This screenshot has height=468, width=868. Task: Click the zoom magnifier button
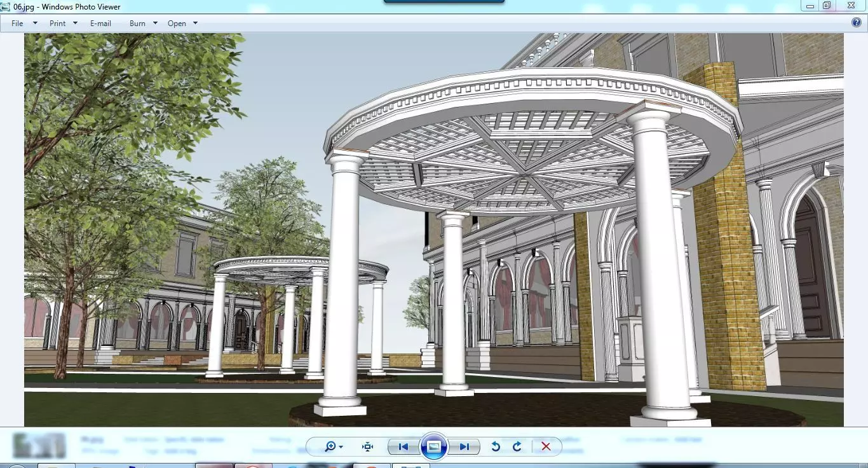pyautogui.click(x=333, y=446)
